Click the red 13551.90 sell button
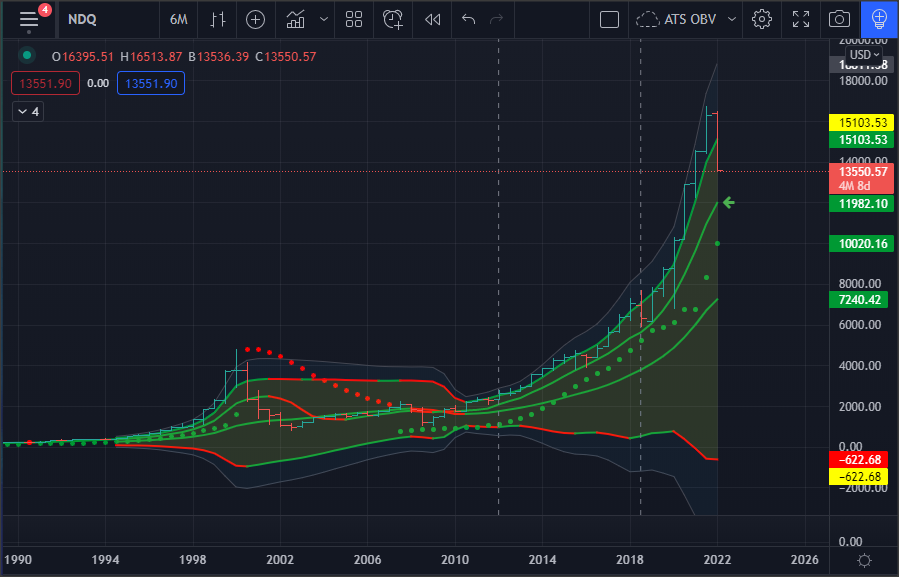The width and height of the screenshot is (899, 577). coord(45,83)
